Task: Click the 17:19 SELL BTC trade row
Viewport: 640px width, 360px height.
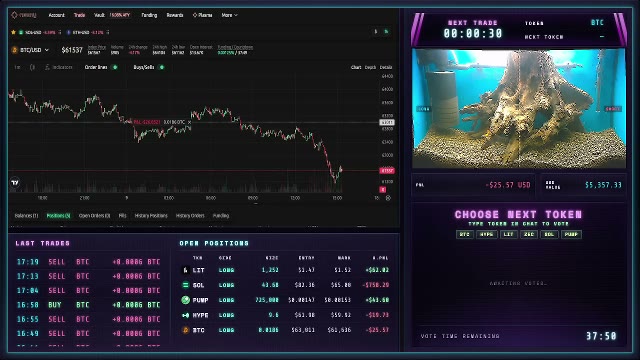Action: point(89,262)
